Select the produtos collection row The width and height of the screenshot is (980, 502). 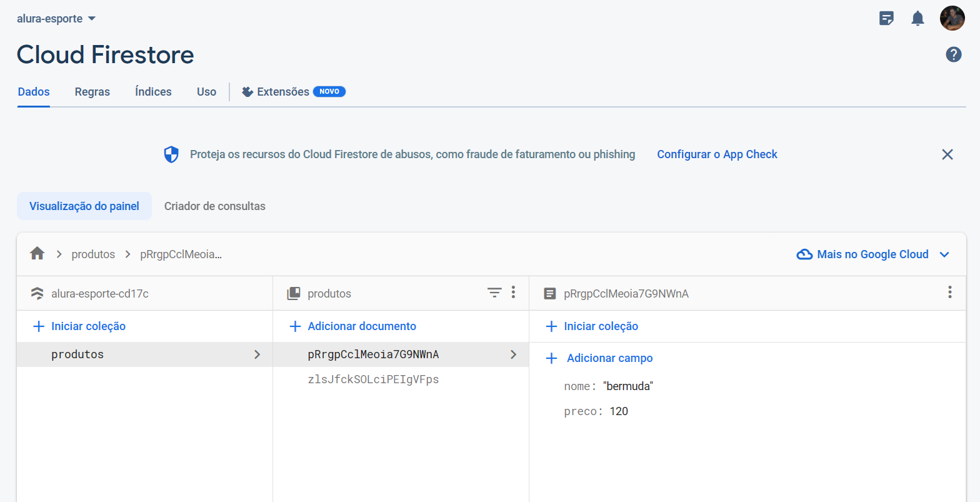[144, 354]
